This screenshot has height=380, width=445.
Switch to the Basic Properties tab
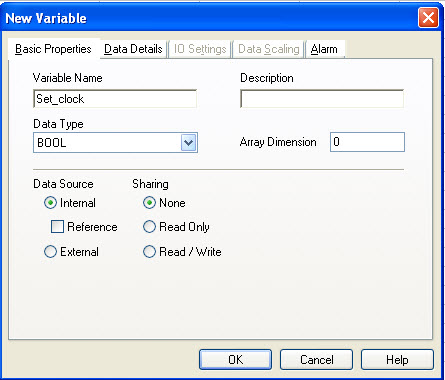click(53, 49)
